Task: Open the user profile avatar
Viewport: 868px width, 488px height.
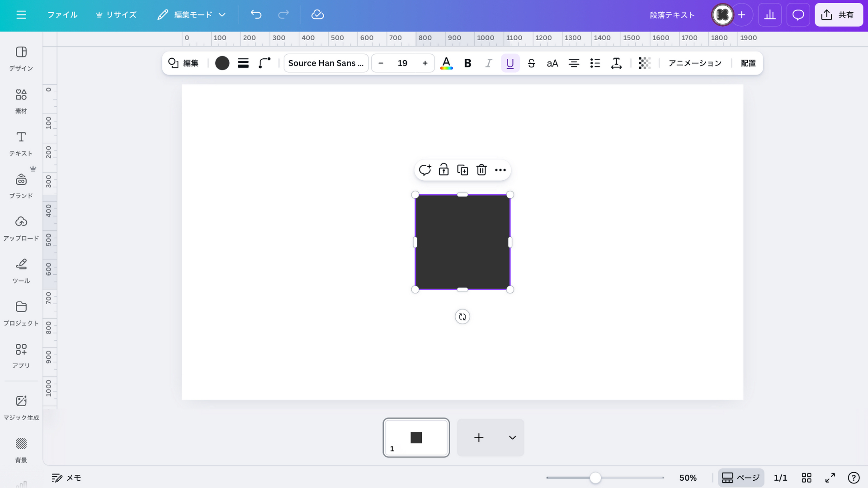Action: click(x=722, y=14)
